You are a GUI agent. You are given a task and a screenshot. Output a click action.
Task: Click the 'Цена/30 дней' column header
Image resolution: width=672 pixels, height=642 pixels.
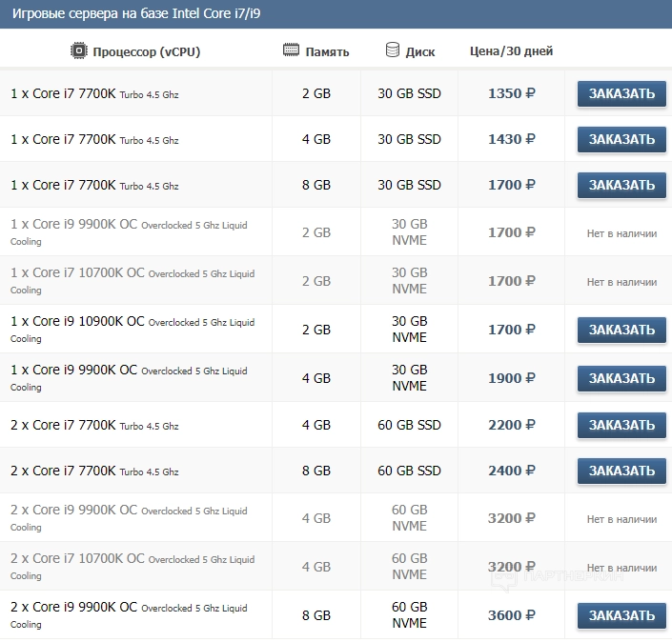(511, 51)
